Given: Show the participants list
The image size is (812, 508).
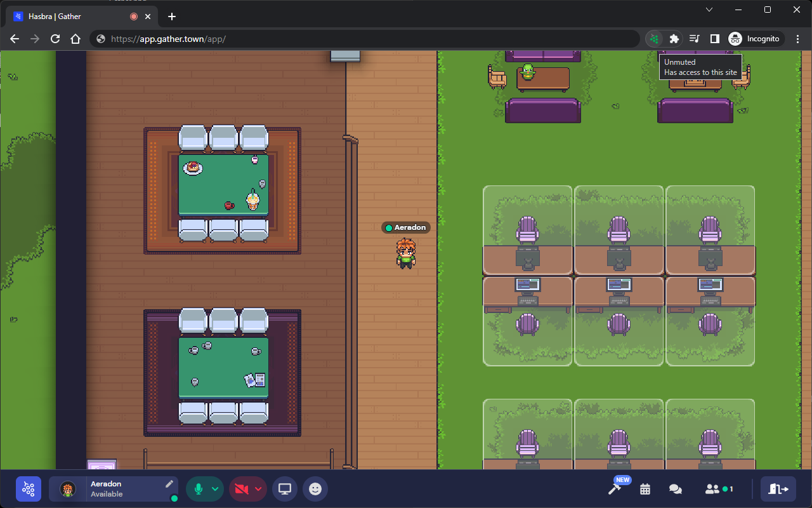Looking at the screenshot, I should (x=719, y=489).
